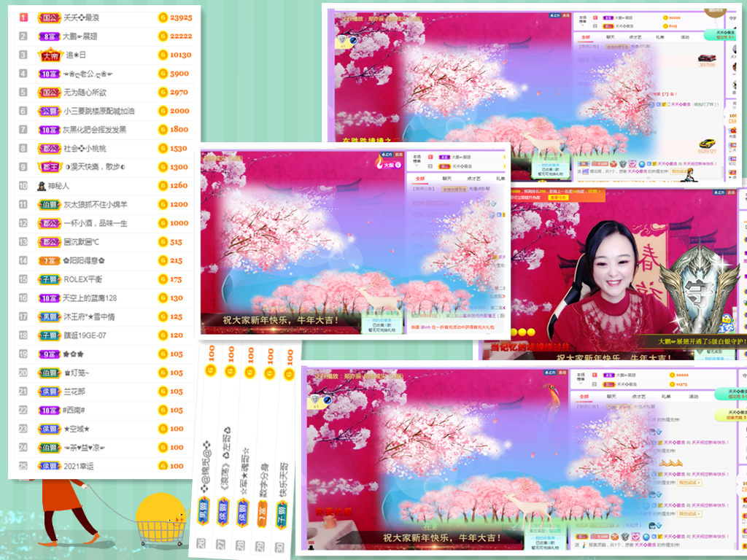The height and width of the screenshot is (560, 747).
Task: Click the 国公 badge beside 天天◇最浪 in the leaderboard
Action: [50, 17]
